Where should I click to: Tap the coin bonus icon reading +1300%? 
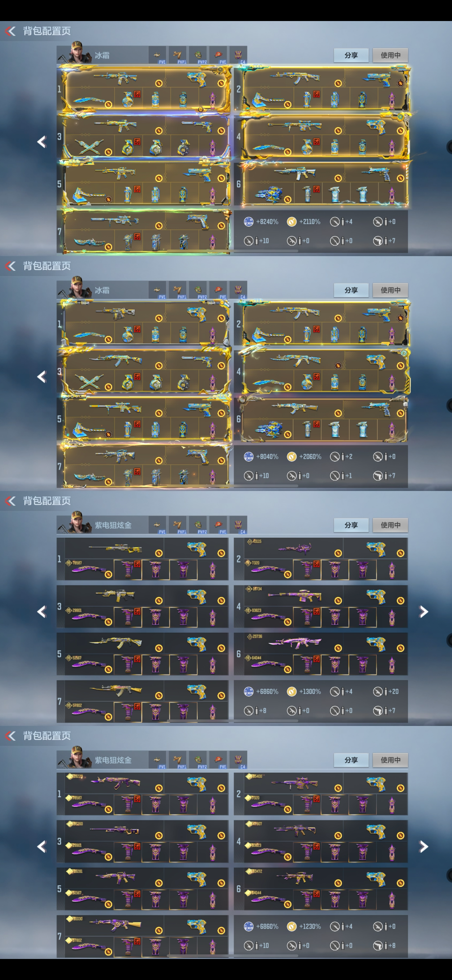point(292,691)
